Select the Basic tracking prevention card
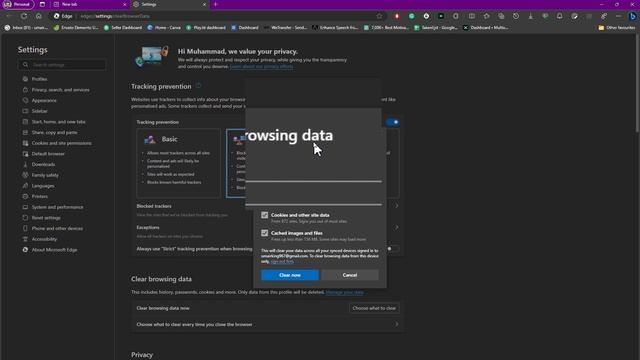 (x=178, y=163)
